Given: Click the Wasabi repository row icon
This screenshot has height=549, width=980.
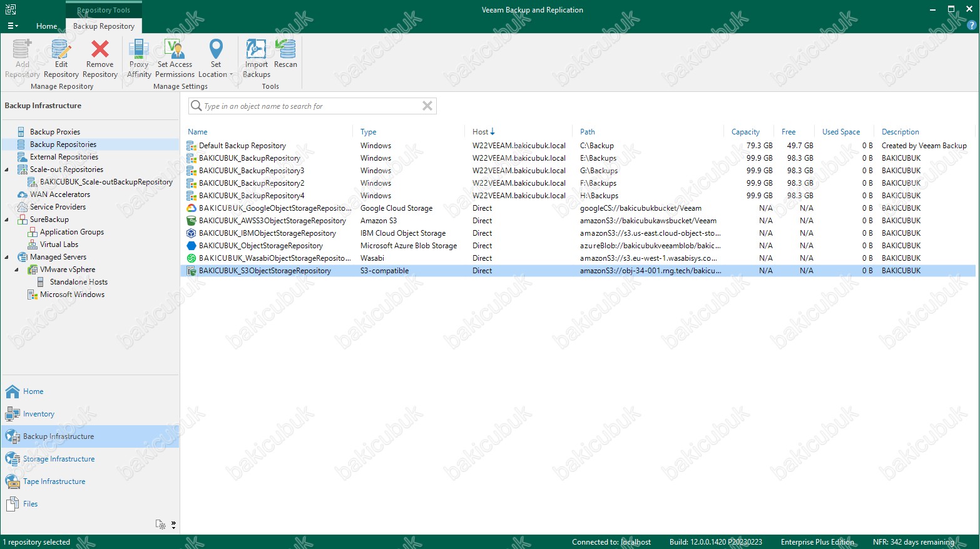Looking at the screenshot, I should click(x=191, y=258).
